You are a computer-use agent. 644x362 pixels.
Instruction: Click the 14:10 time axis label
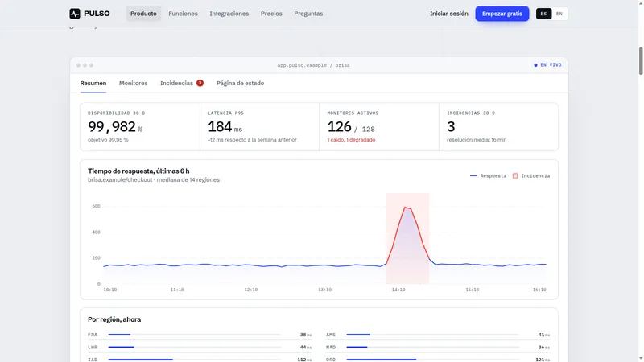pos(398,290)
